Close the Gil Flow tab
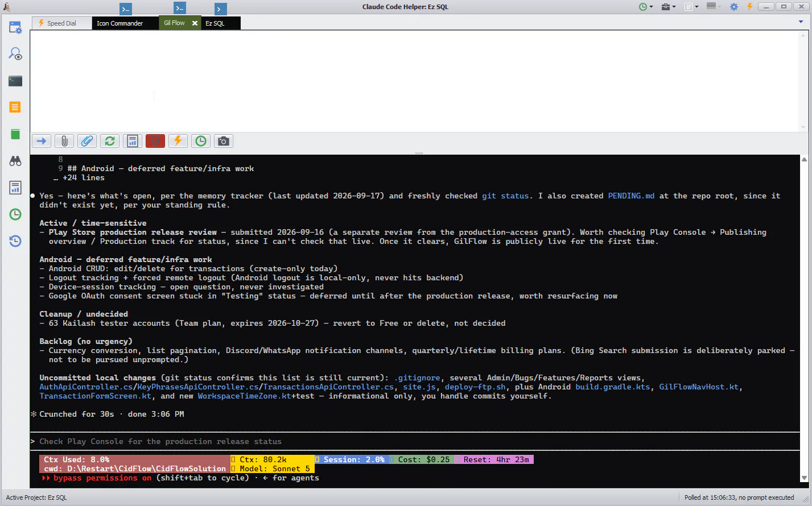The width and height of the screenshot is (812, 506). pyautogui.click(x=195, y=23)
